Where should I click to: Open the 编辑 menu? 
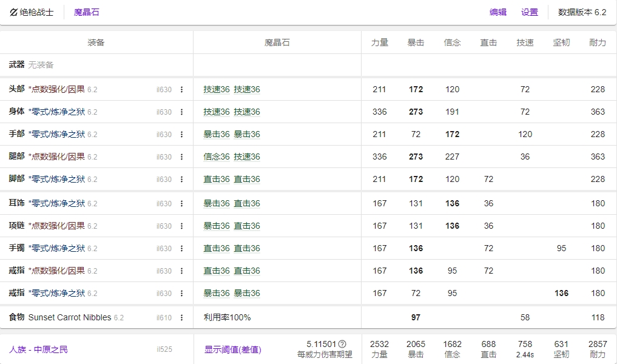tap(497, 12)
